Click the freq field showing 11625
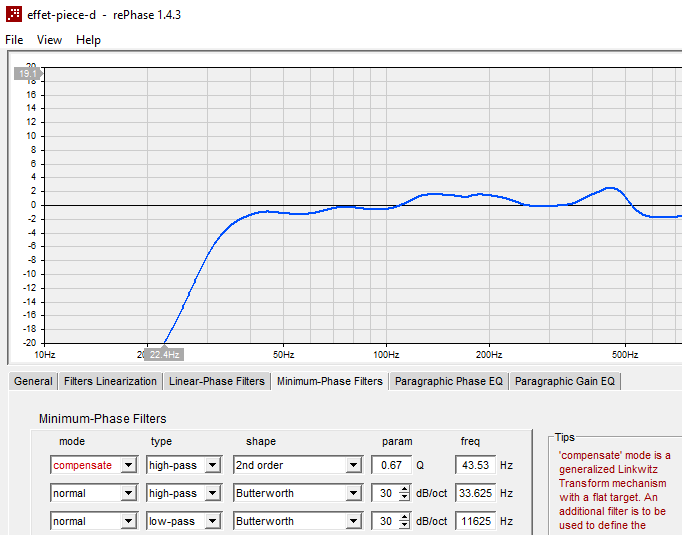 475,521
